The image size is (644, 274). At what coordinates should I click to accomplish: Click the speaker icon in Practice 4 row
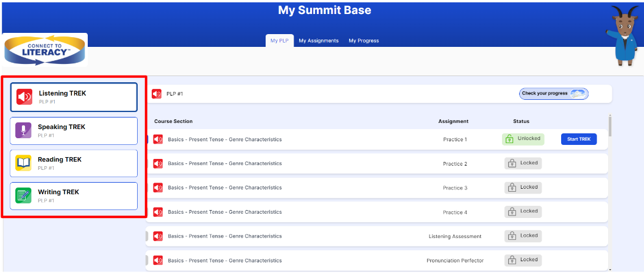tap(158, 212)
